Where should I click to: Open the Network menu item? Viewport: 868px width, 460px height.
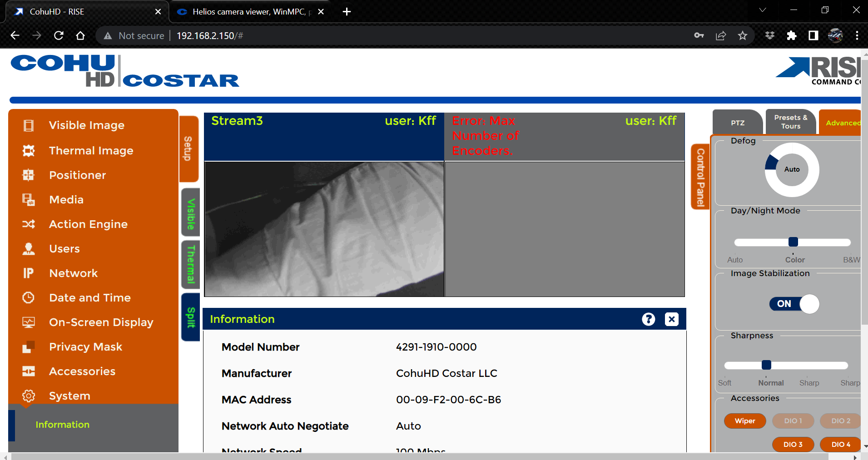coord(73,273)
